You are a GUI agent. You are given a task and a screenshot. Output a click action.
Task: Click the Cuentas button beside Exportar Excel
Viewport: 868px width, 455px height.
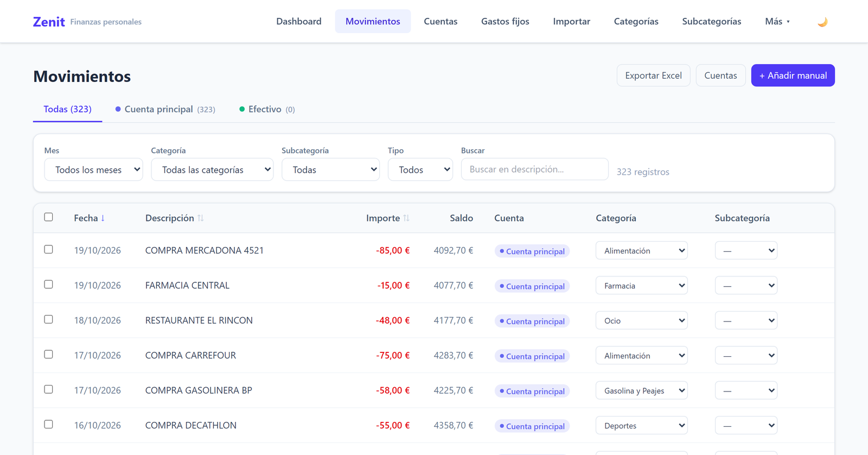tap(720, 75)
